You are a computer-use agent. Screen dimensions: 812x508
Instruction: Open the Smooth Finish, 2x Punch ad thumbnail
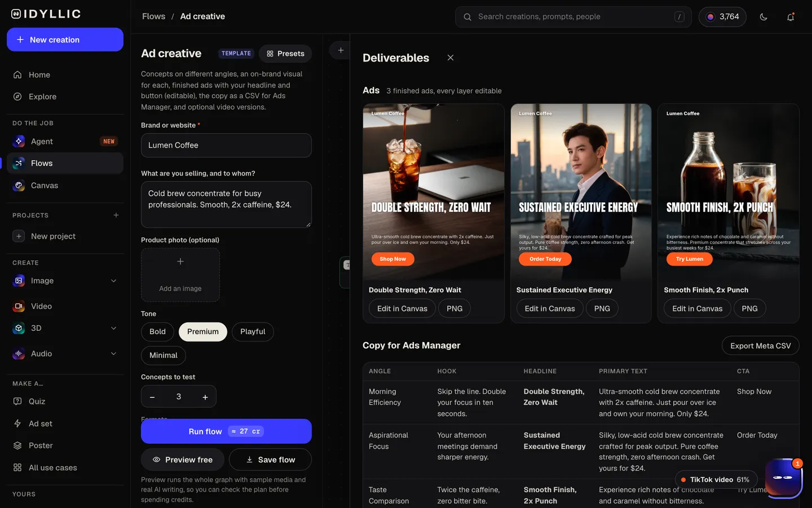729,192
